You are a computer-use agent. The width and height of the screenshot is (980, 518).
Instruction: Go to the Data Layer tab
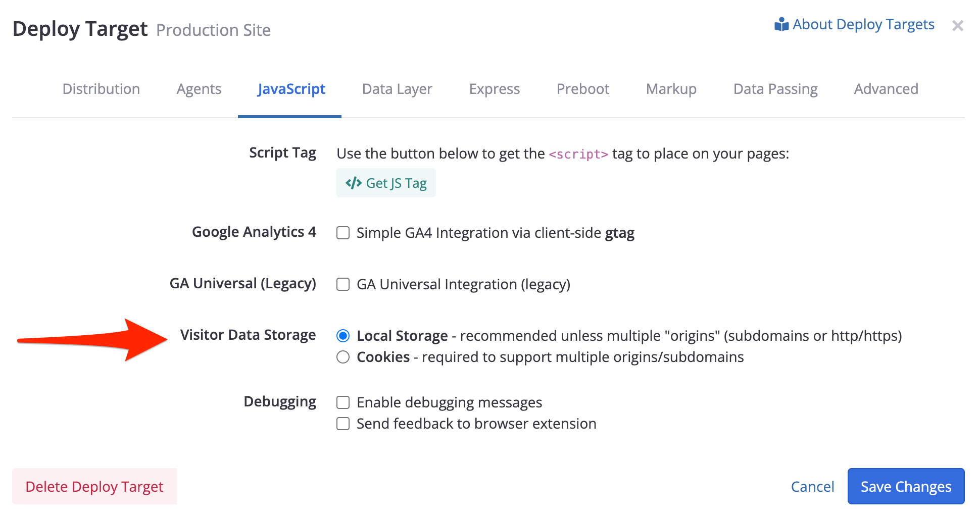tap(397, 89)
